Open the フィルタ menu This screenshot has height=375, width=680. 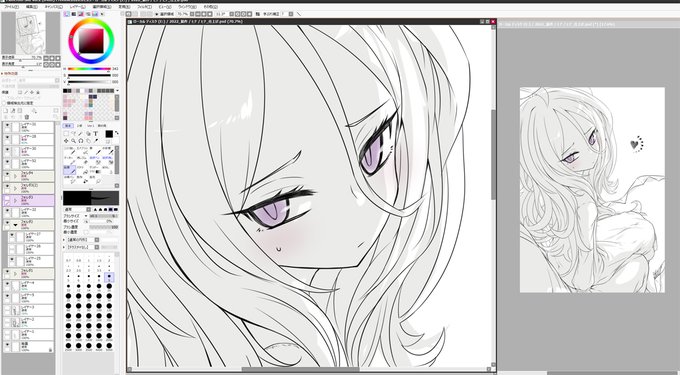(x=144, y=7)
